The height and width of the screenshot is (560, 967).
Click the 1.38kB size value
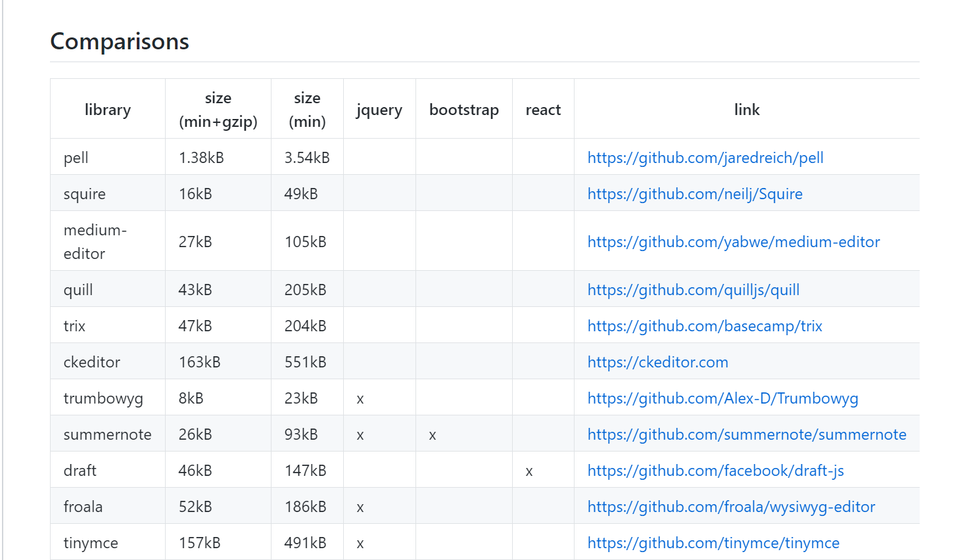[201, 158]
